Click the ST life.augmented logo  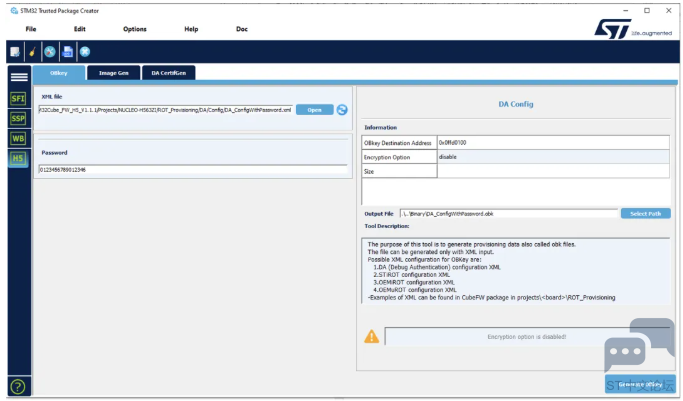pyautogui.click(x=633, y=29)
